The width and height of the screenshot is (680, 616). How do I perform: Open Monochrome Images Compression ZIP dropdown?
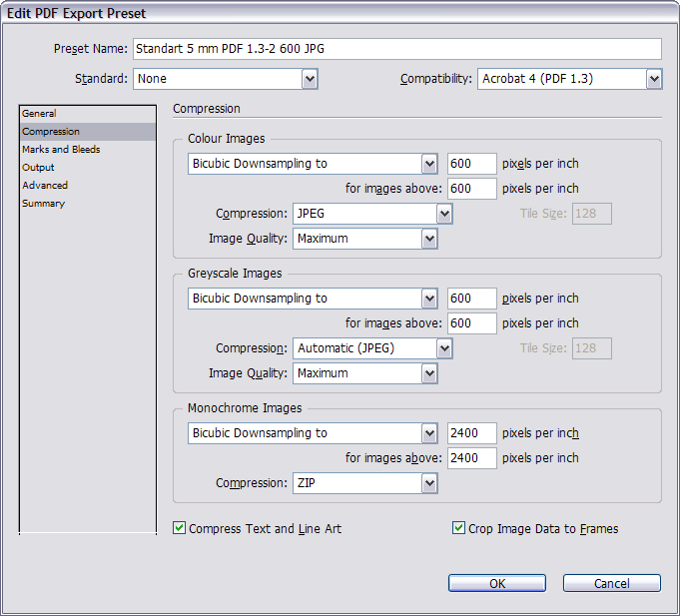(365, 483)
